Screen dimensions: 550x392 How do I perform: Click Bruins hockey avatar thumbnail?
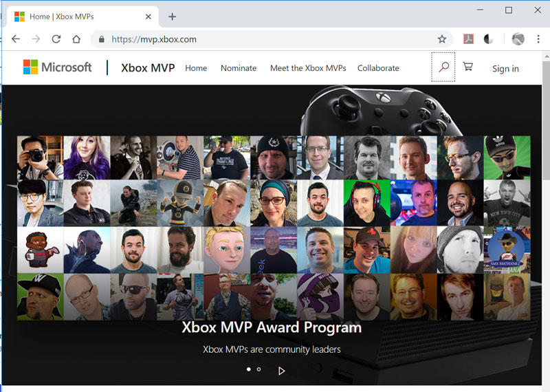click(180, 203)
